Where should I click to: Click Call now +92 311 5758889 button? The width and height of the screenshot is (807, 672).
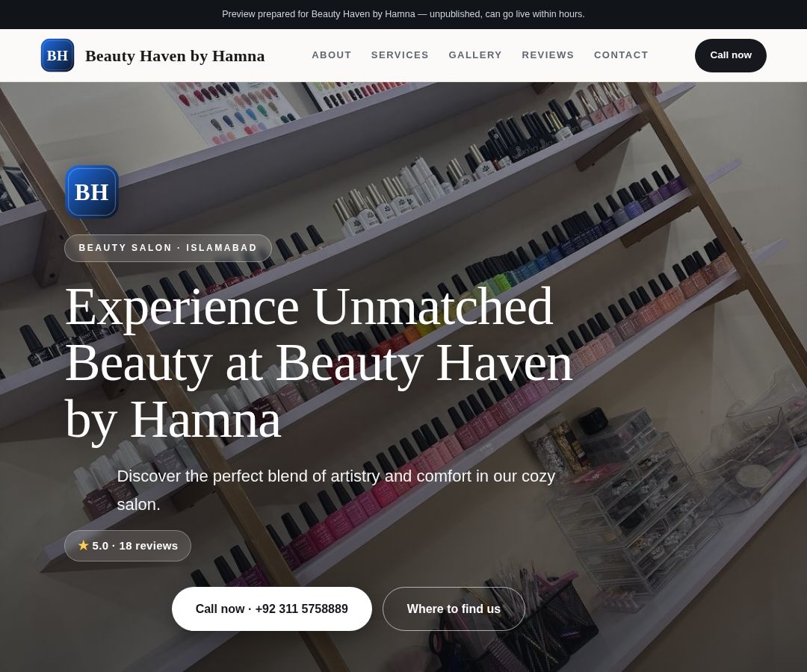272,609
